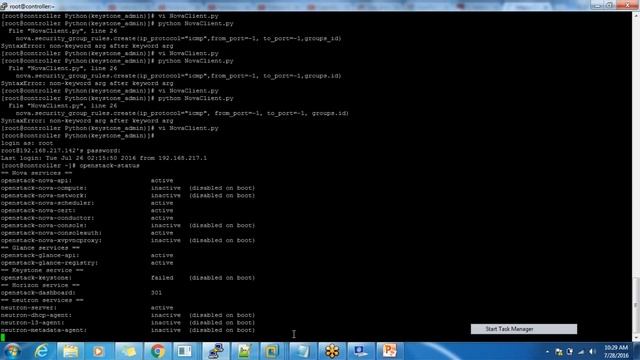Open the green picture-editor taskbar icon
This screenshot has height=360, width=640.
tap(244, 351)
